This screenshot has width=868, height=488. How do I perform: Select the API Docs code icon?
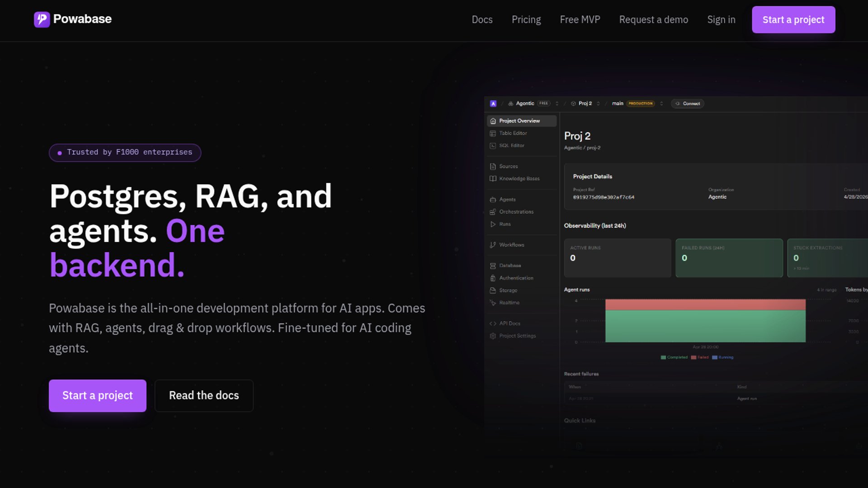493,324
